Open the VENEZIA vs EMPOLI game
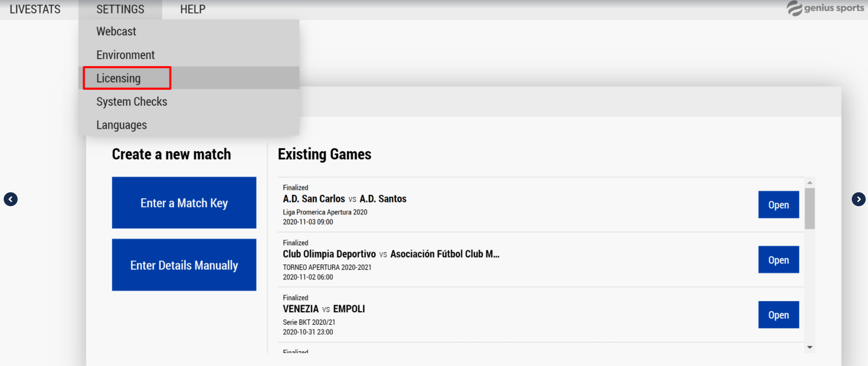Screen dimensions: 868x366 coord(778,315)
